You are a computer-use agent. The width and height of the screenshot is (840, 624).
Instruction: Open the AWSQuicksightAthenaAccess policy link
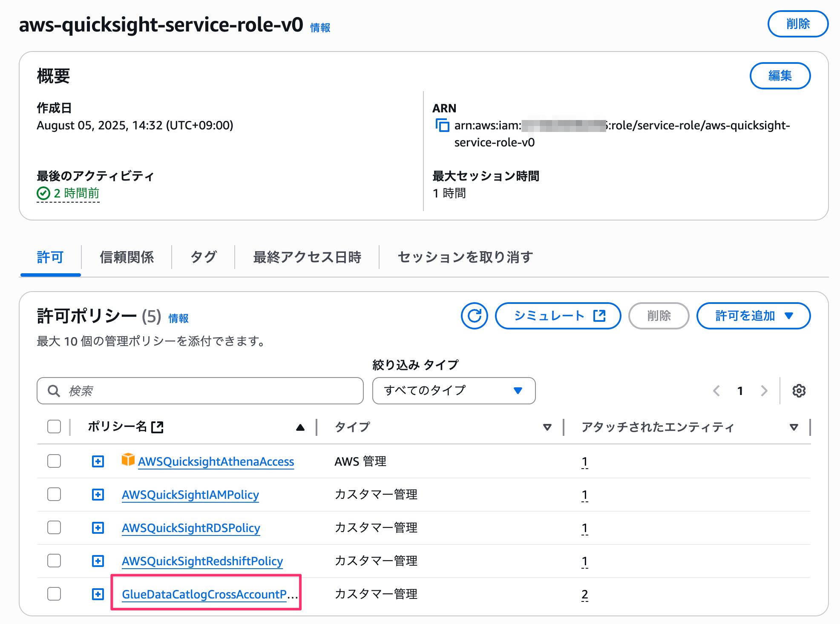coord(216,461)
